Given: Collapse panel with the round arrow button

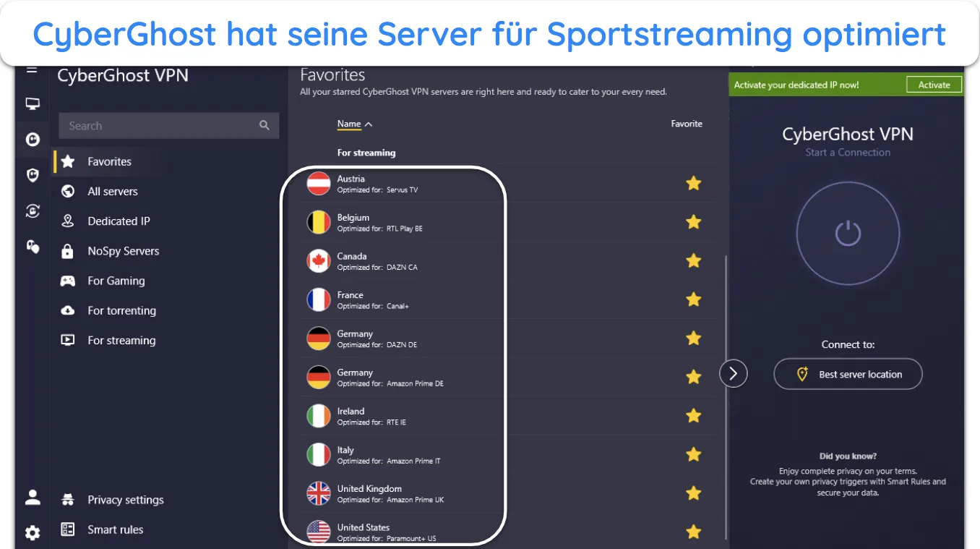Looking at the screenshot, I should click(x=734, y=373).
